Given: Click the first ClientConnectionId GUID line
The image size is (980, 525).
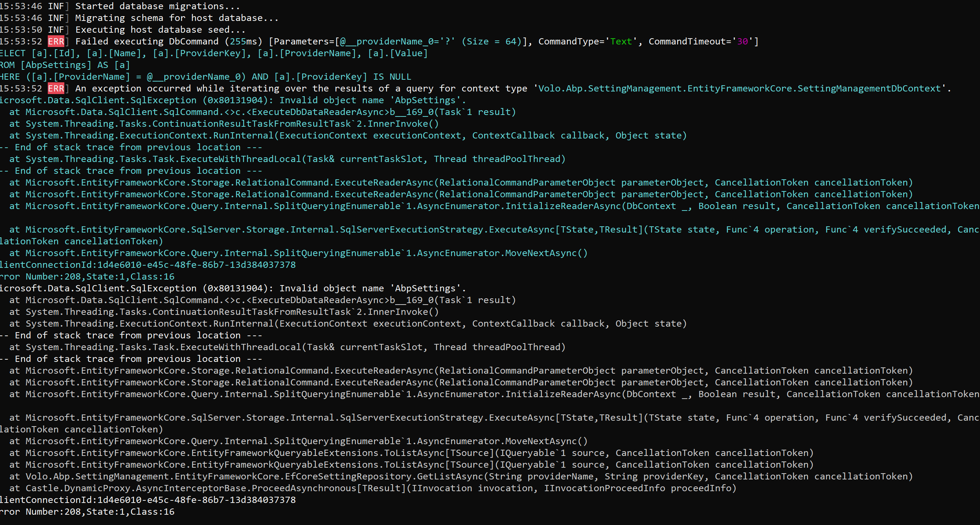Looking at the screenshot, I should tap(148, 265).
